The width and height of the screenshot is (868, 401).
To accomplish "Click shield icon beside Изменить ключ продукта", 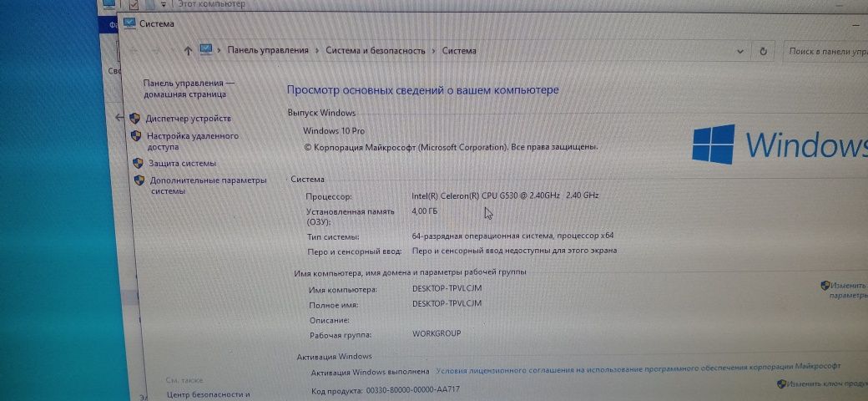I will click(x=782, y=383).
